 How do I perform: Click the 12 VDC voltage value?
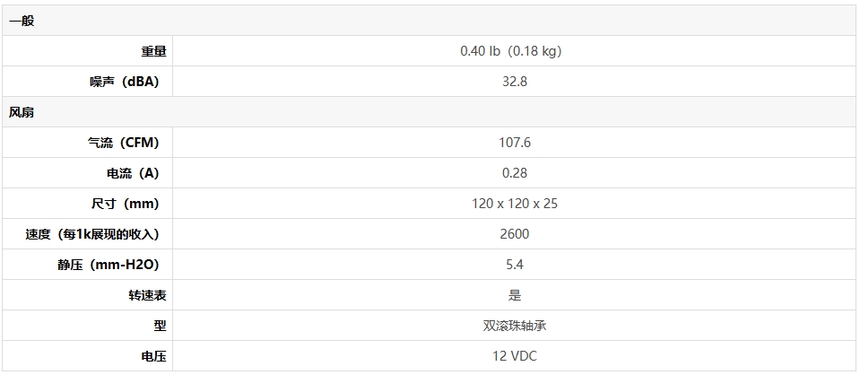point(514,357)
